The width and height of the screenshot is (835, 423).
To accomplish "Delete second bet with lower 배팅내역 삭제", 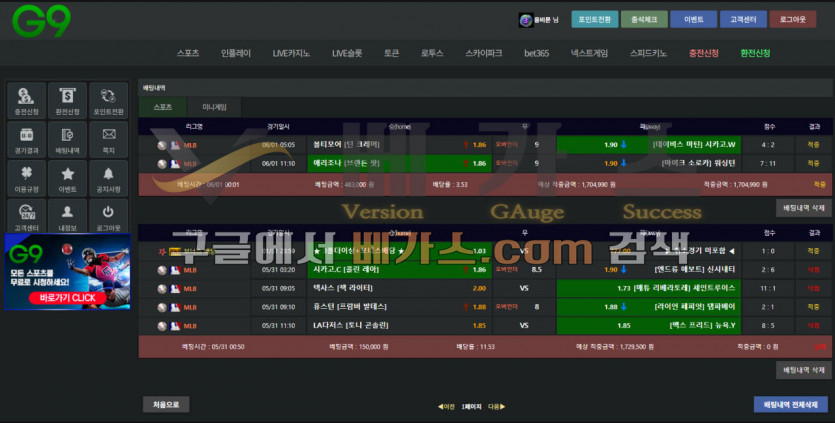I will [804, 370].
